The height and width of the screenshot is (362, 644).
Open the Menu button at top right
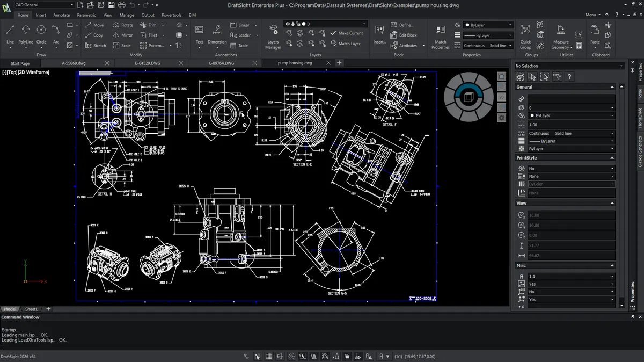pyautogui.click(x=592, y=15)
